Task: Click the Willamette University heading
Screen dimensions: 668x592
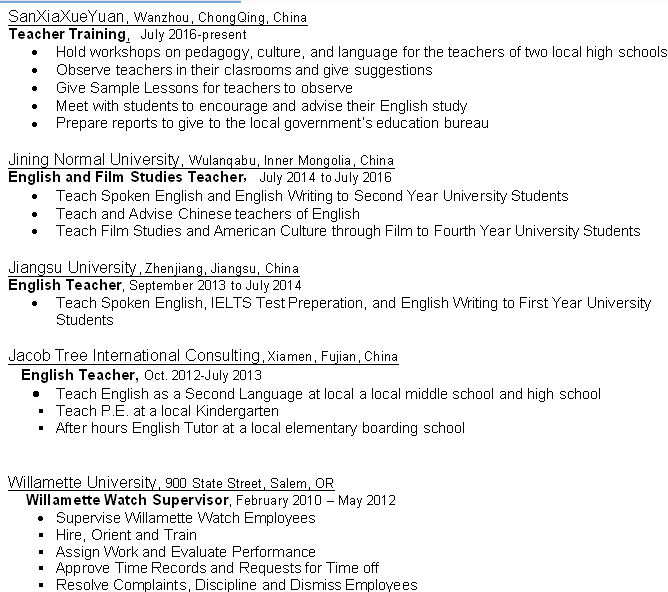Action: coord(83,482)
